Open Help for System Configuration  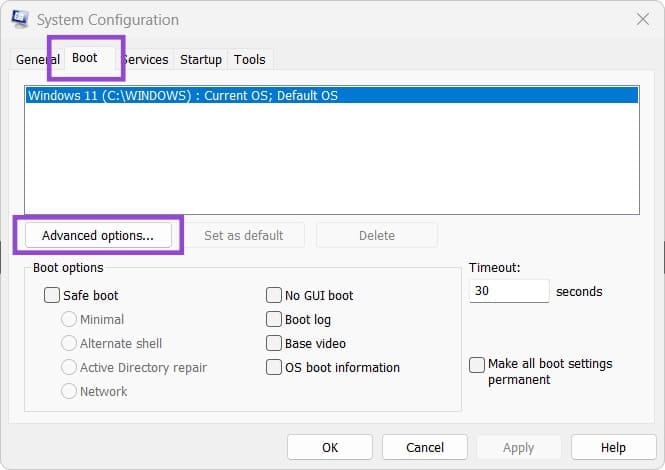[613, 447]
